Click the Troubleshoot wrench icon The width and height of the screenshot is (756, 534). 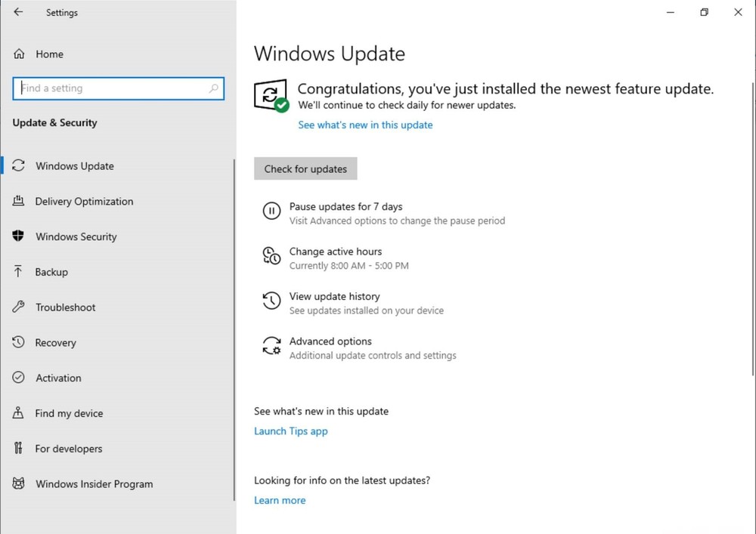tap(18, 307)
